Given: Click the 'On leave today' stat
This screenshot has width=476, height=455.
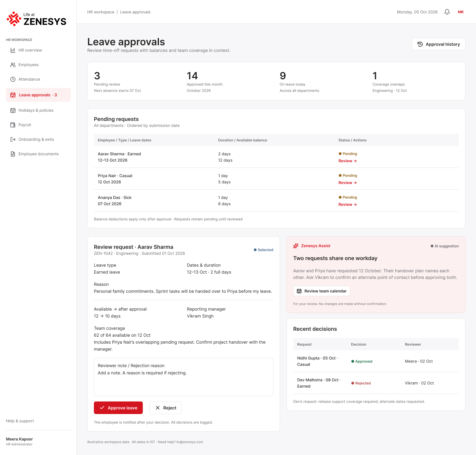Looking at the screenshot, I should [x=299, y=81].
